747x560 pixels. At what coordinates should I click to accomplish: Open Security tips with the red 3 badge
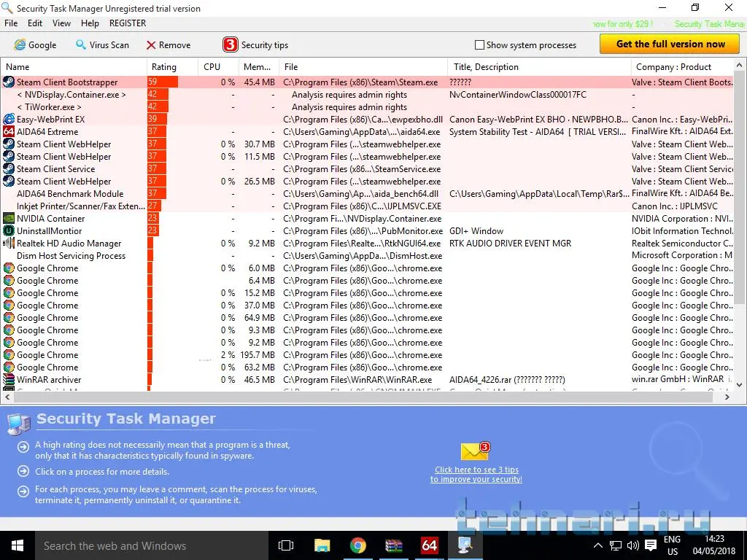point(255,44)
